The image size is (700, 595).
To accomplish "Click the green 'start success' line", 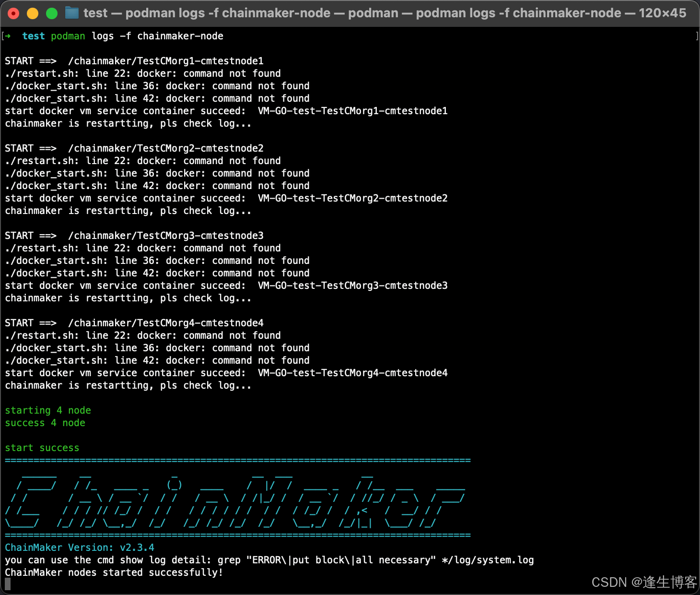I will click(42, 448).
